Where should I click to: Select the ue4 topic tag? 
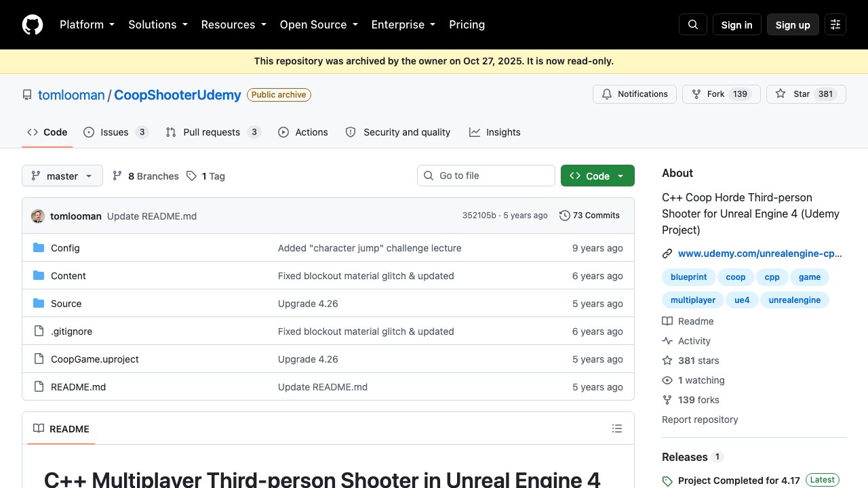[x=743, y=300]
